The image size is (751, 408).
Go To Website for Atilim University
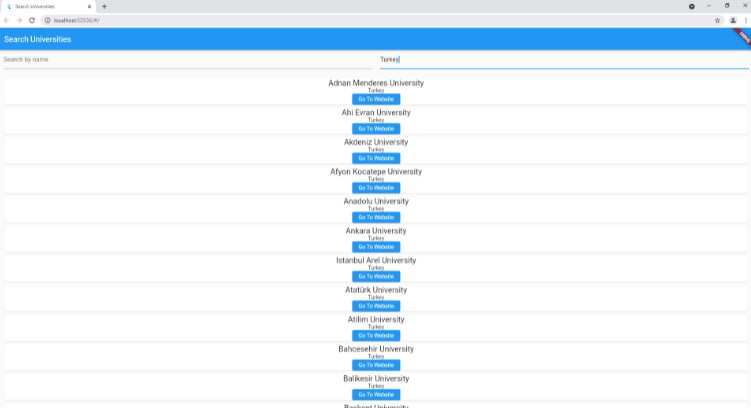[x=376, y=336]
